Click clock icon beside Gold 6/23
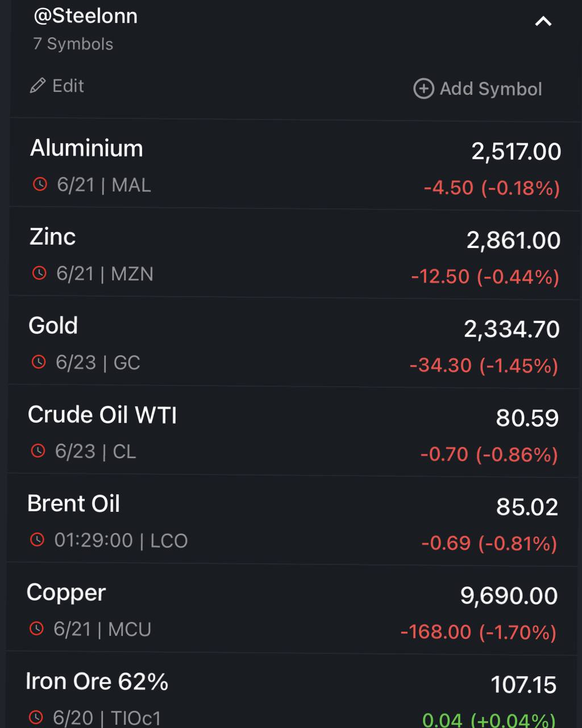This screenshot has width=582, height=728. coord(38,362)
